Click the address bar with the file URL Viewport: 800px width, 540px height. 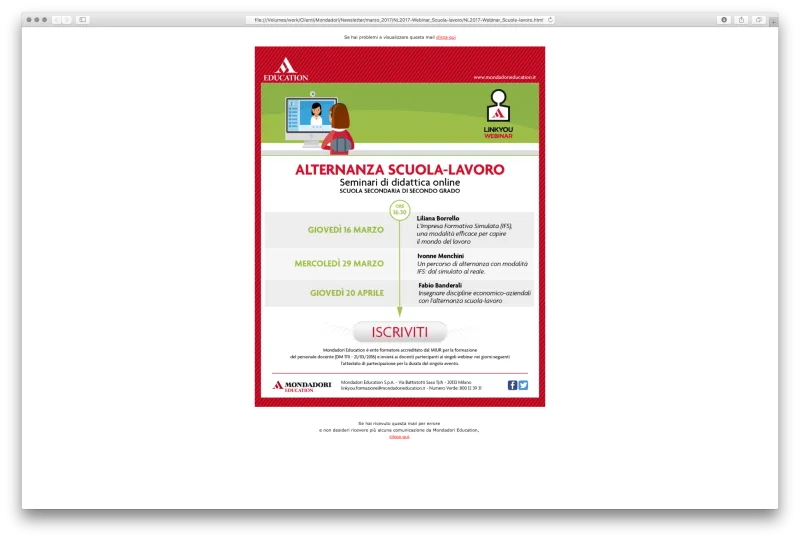399,20
